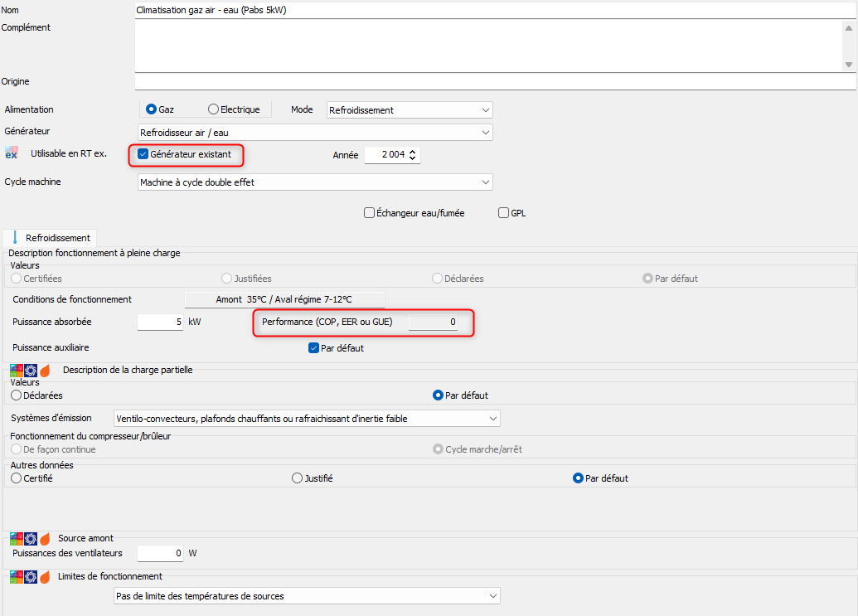
Task: Expand the Cycle machine dropdown
Action: click(315, 182)
